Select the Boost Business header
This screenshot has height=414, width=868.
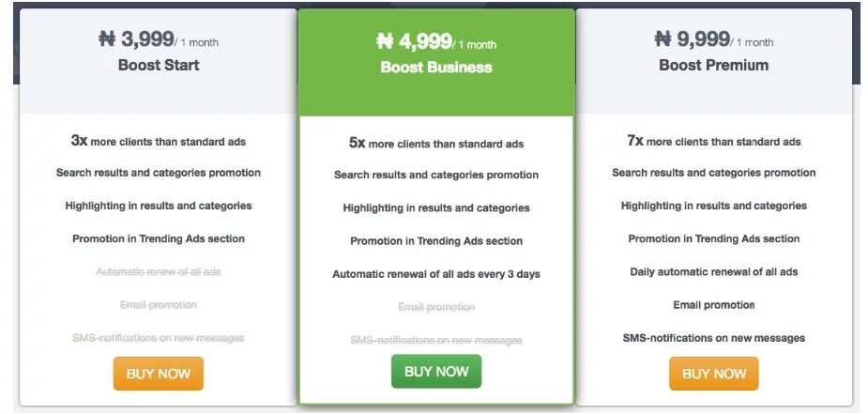436,67
